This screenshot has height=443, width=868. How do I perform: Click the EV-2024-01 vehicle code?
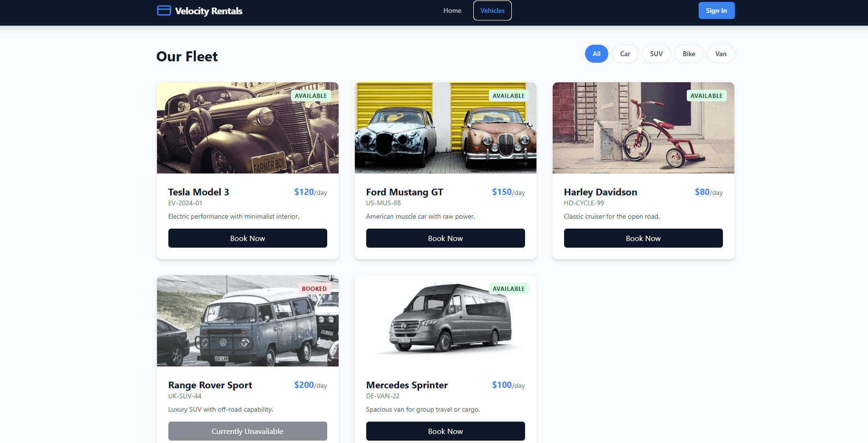tap(185, 203)
